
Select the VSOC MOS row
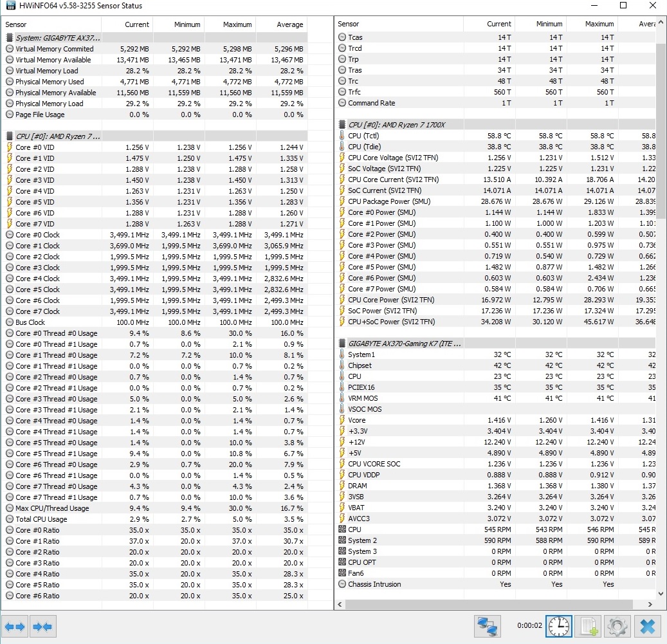pos(495,409)
